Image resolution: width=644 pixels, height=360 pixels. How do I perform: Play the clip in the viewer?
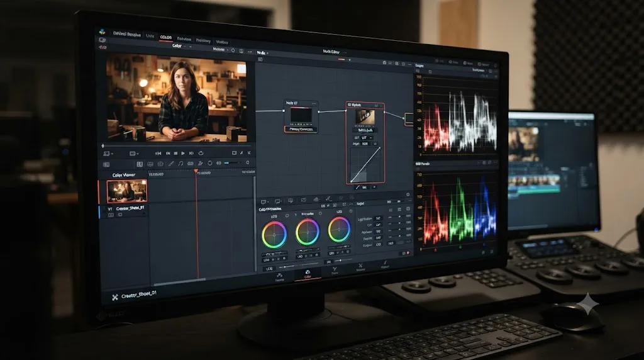click(183, 154)
